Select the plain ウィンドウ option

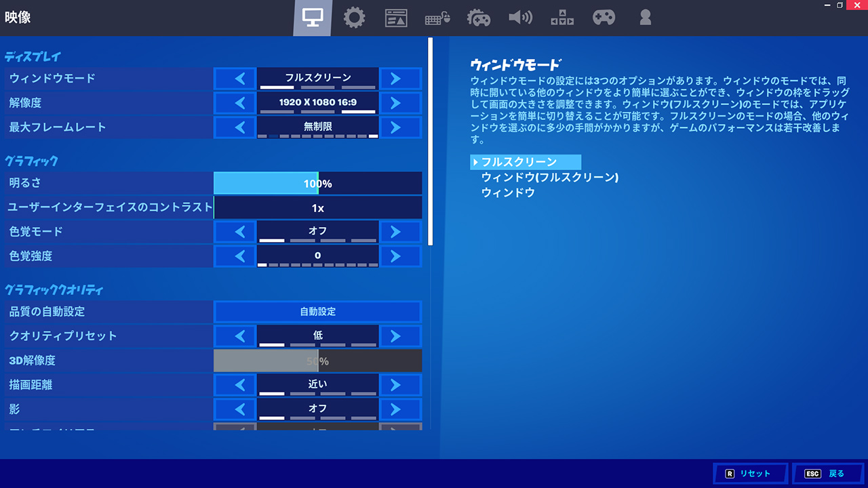tap(508, 192)
